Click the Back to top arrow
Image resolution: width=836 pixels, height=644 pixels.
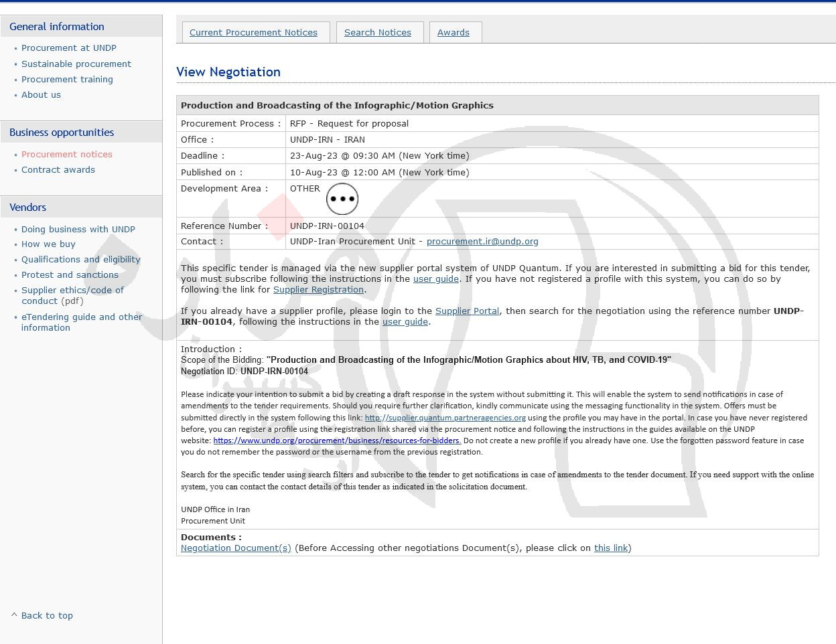pos(14,615)
